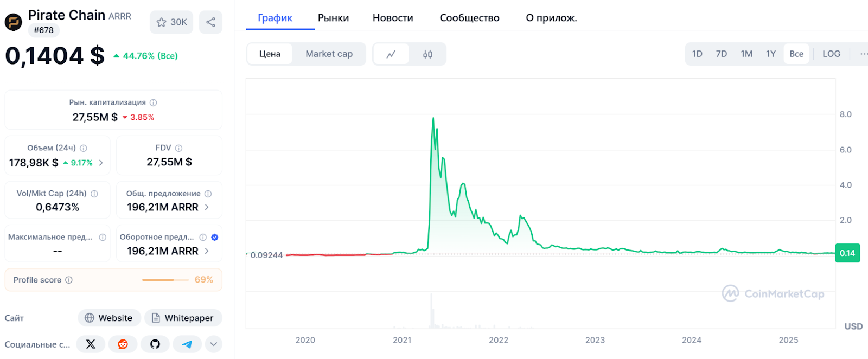Click the Pirate Chain coin logo
The height and width of the screenshot is (359, 868).
[x=13, y=22]
